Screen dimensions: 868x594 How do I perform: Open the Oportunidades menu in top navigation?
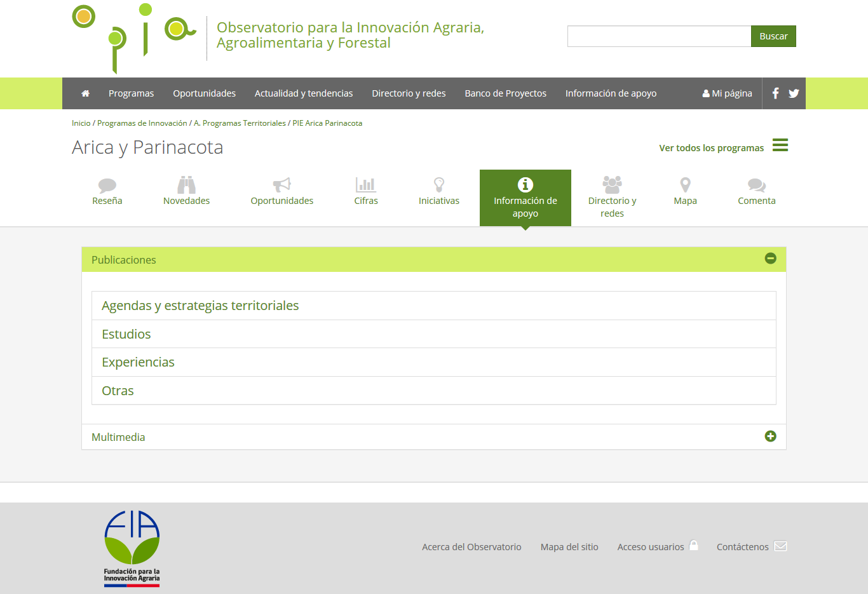[x=204, y=93]
